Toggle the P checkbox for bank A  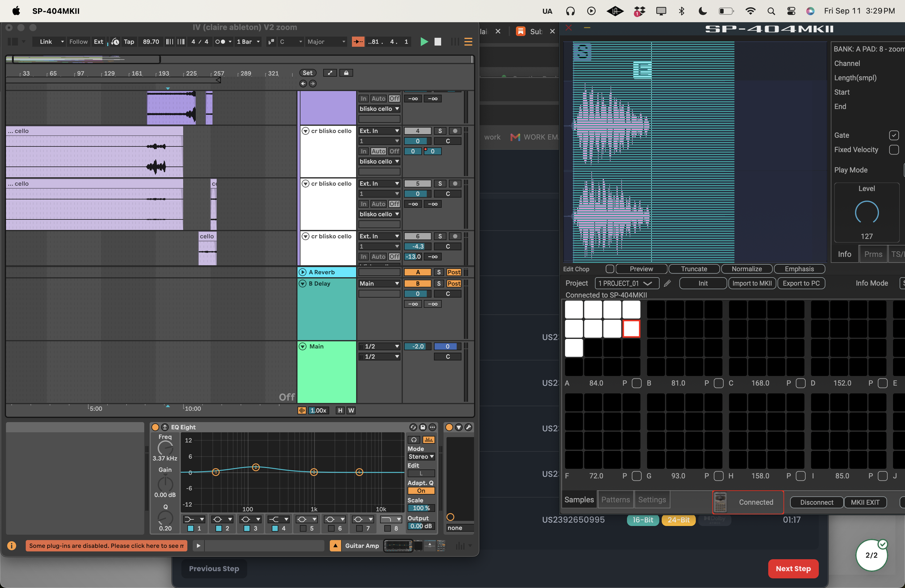pyautogui.click(x=636, y=383)
